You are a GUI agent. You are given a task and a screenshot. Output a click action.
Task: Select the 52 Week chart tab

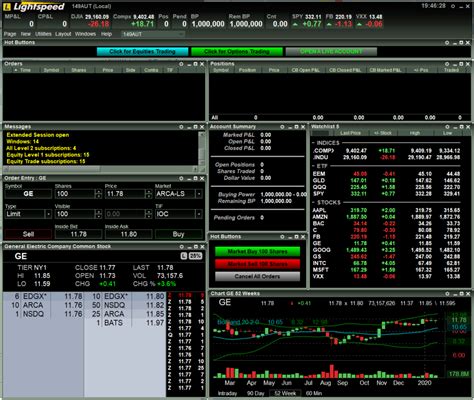pyautogui.click(x=285, y=393)
